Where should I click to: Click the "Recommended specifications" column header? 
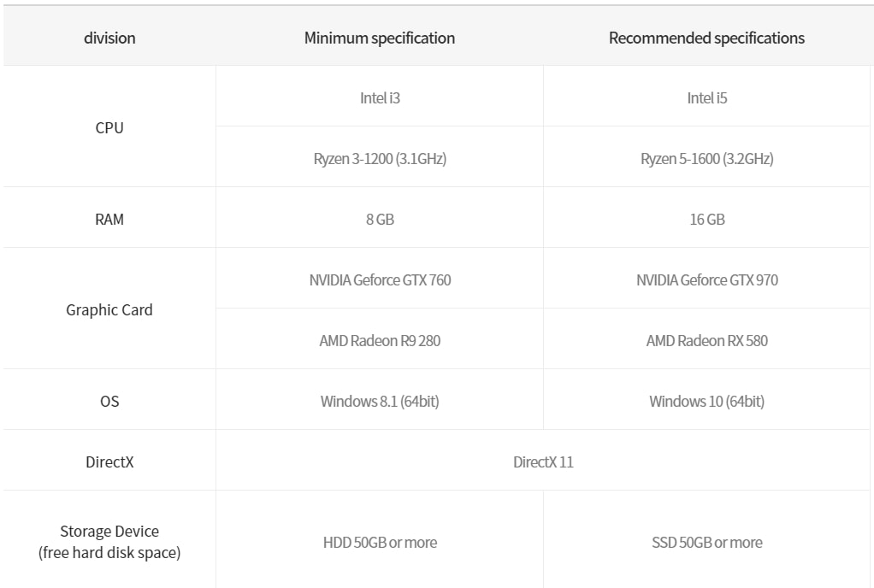(x=706, y=38)
